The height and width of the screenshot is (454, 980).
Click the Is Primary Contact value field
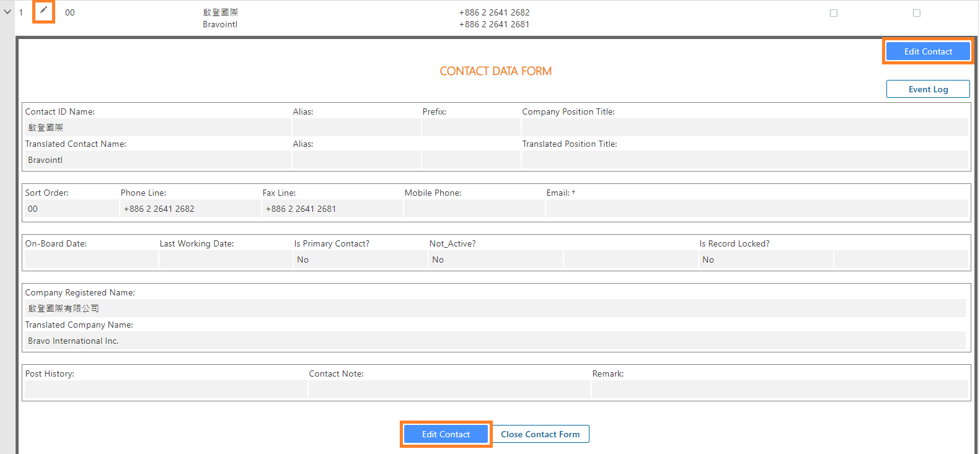pos(360,260)
